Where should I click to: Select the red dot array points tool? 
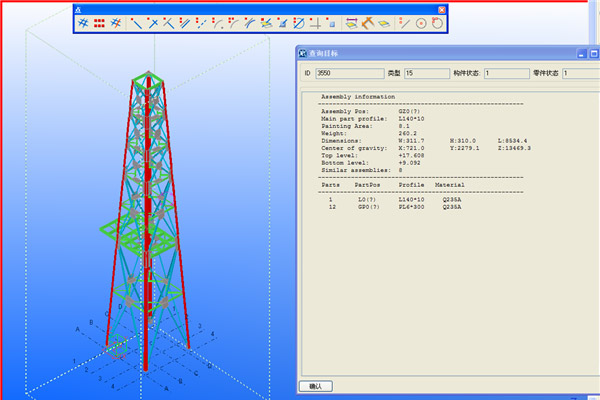(x=100, y=22)
